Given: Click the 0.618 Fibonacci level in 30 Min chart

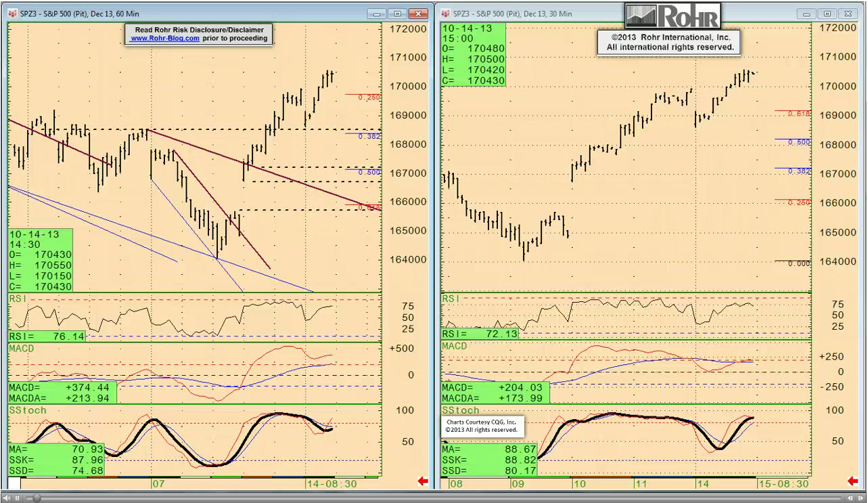Looking at the screenshot, I should point(798,114).
